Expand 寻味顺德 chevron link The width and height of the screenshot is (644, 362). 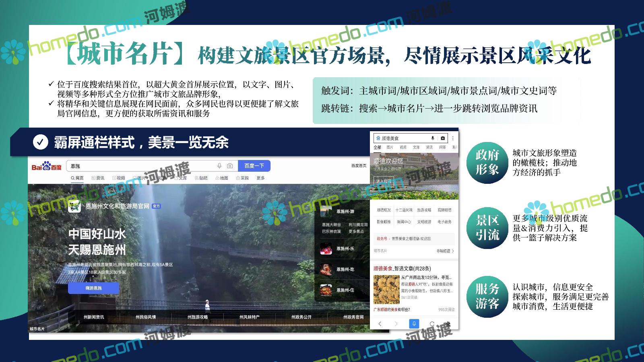point(445,251)
